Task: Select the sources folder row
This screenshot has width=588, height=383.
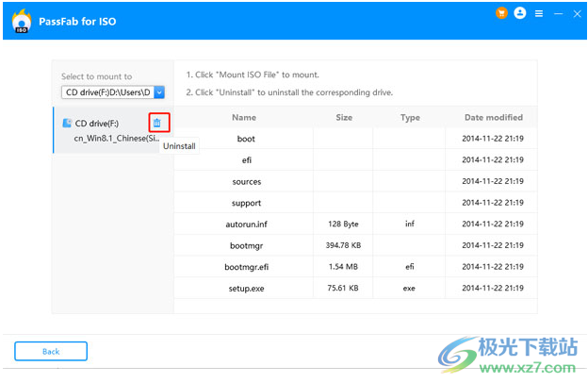Action: click(x=355, y=181)
